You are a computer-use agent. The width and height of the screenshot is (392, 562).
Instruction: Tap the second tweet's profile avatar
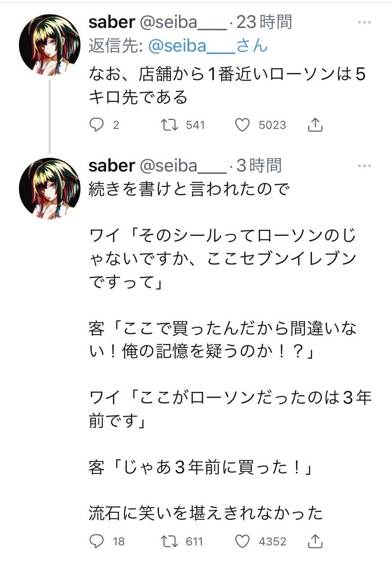(x=49, y=188)
